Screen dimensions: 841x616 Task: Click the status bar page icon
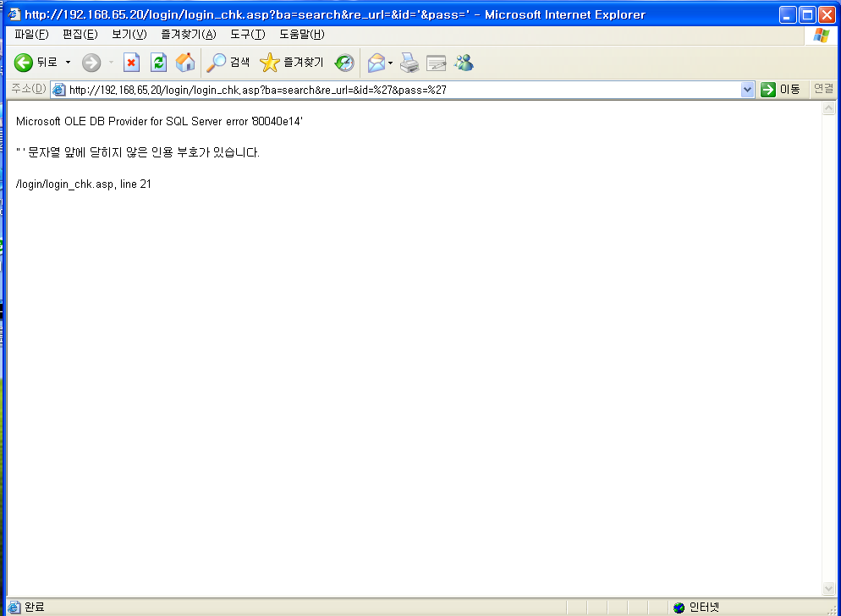click(14, 608)
